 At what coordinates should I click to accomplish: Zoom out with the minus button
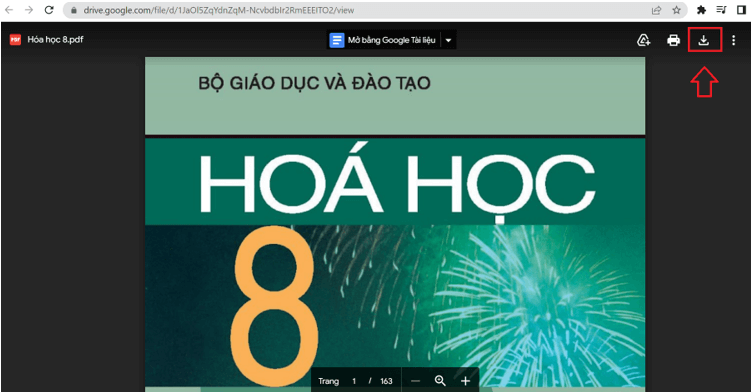click(415, 381)
